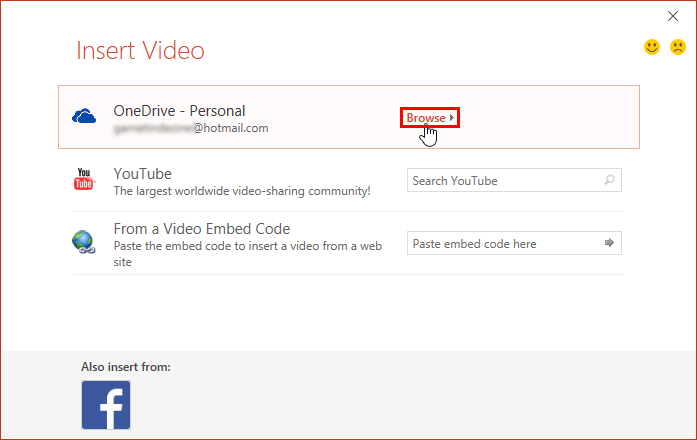Click the YouTube search magnifier icon
Image resolution: width=697 pixels, height=440 pixels.
(x=609, y=180)
